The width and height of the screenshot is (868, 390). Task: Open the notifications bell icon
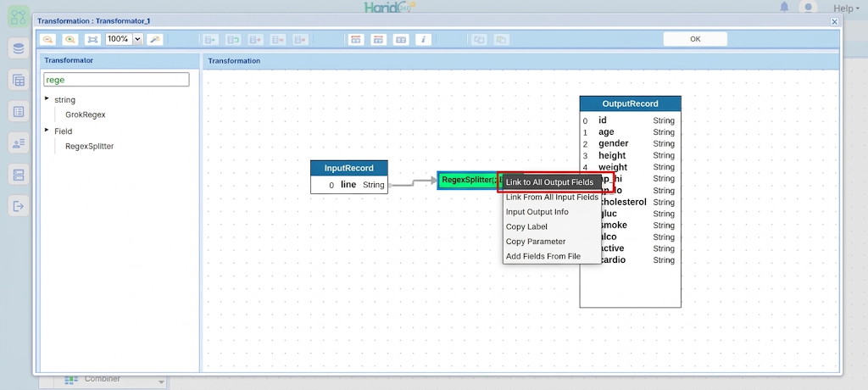784,7
